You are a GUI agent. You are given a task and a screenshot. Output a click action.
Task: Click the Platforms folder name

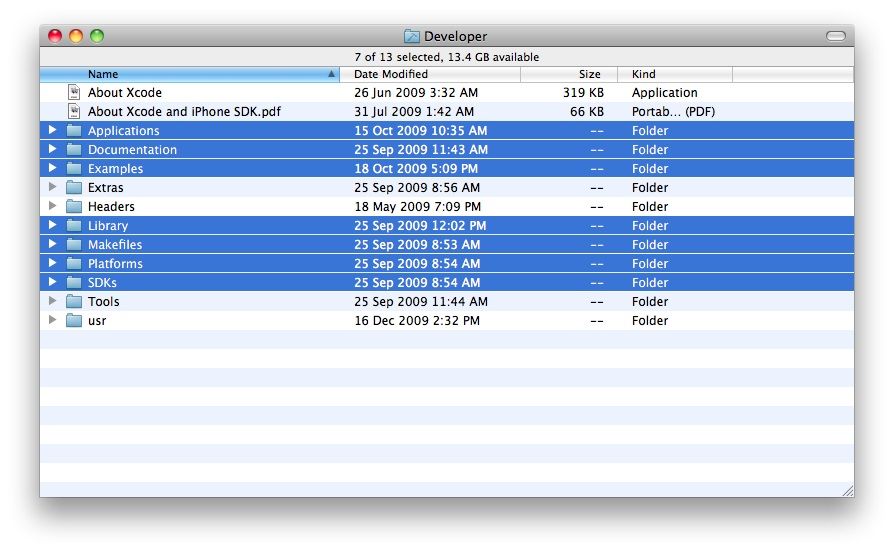click(x=115, y=263)
